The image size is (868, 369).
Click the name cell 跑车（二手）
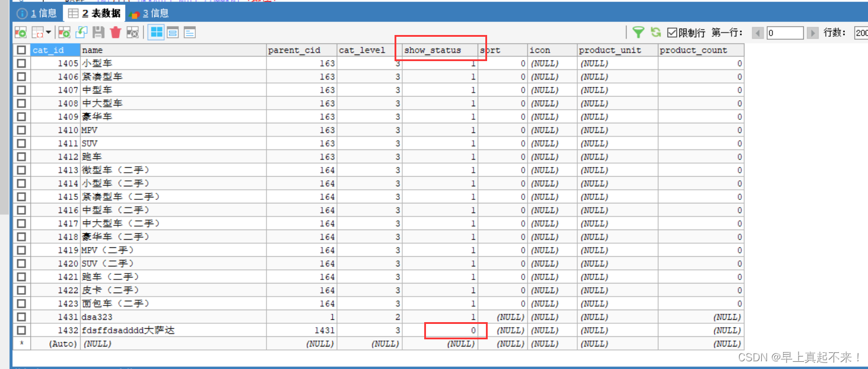[x=173, y=277]
